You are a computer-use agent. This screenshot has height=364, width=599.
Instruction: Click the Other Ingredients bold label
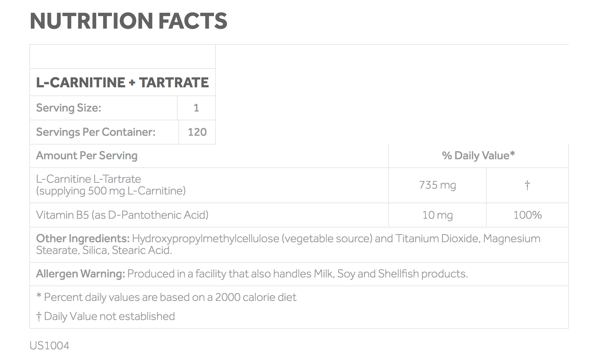83,239
